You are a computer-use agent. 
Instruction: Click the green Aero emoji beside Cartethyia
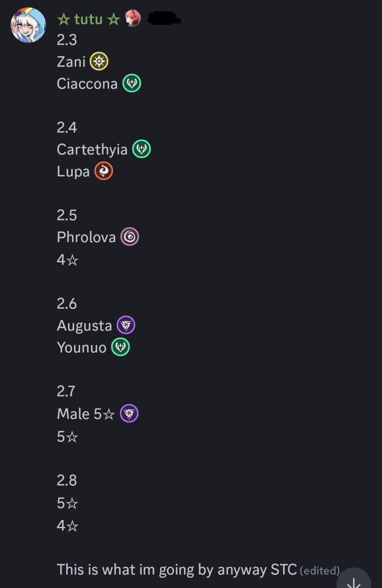[x=142, y=149]
